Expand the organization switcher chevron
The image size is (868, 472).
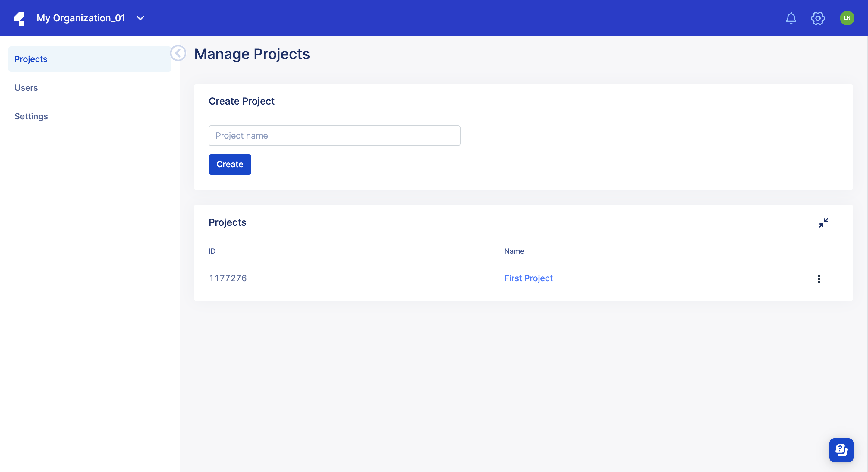click(x=140, y=18)
